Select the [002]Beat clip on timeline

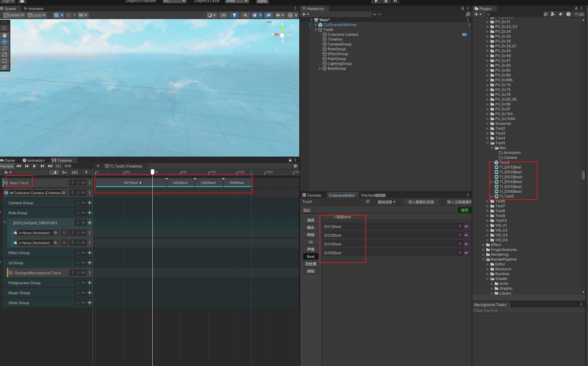click(x=180, y=183)
